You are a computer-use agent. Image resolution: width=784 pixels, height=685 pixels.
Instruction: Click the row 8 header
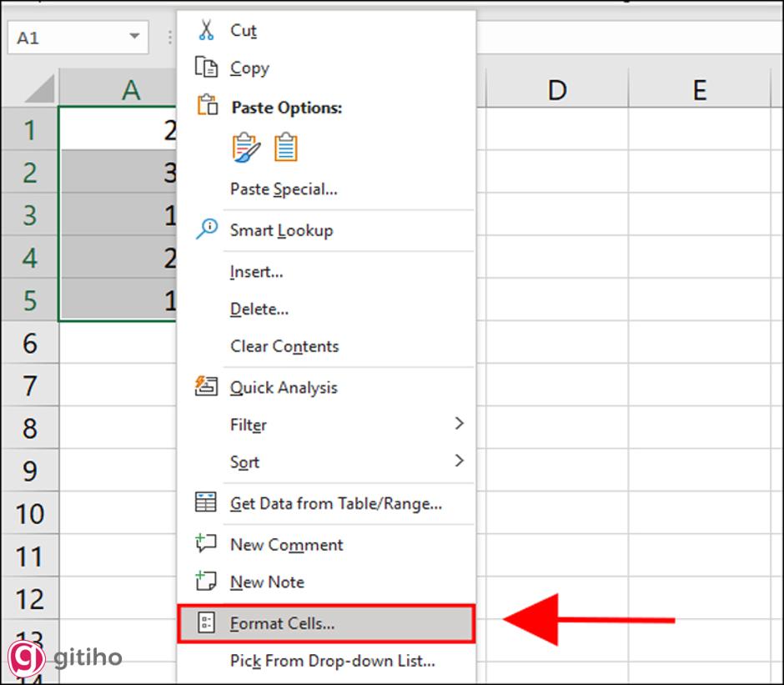tap(30, 429)
